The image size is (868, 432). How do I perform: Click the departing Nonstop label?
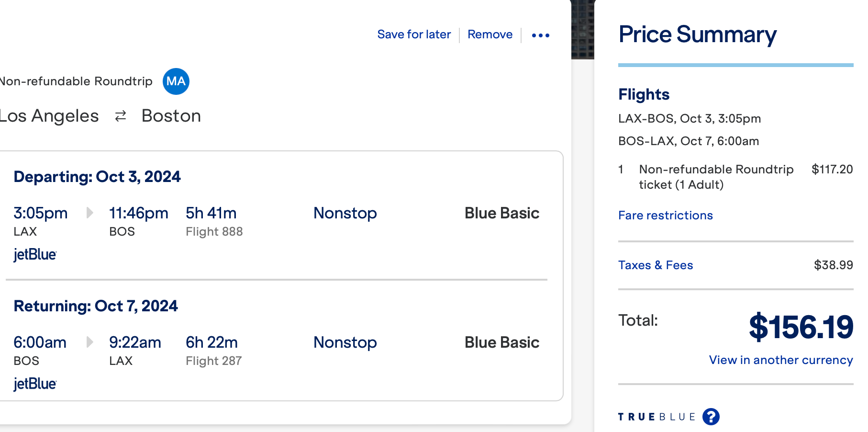coord(345,213)
